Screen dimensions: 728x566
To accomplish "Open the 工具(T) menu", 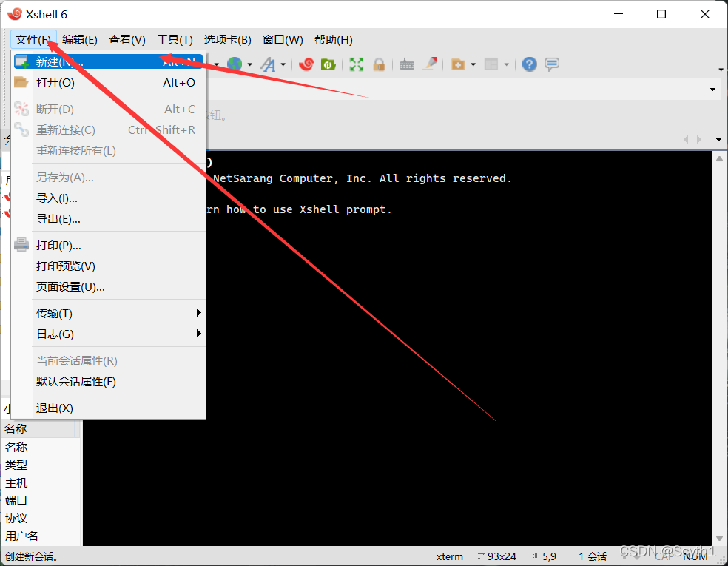I will point(175,40).
